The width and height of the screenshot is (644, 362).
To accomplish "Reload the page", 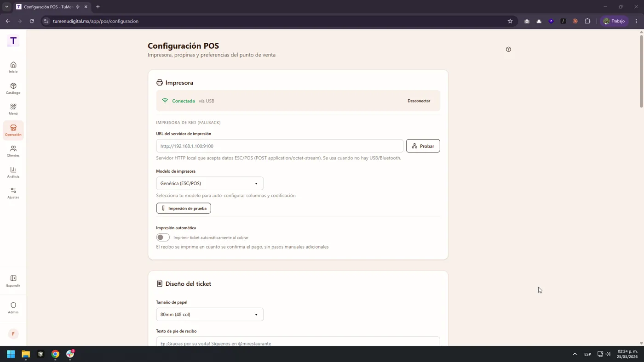I will (32, 21).
